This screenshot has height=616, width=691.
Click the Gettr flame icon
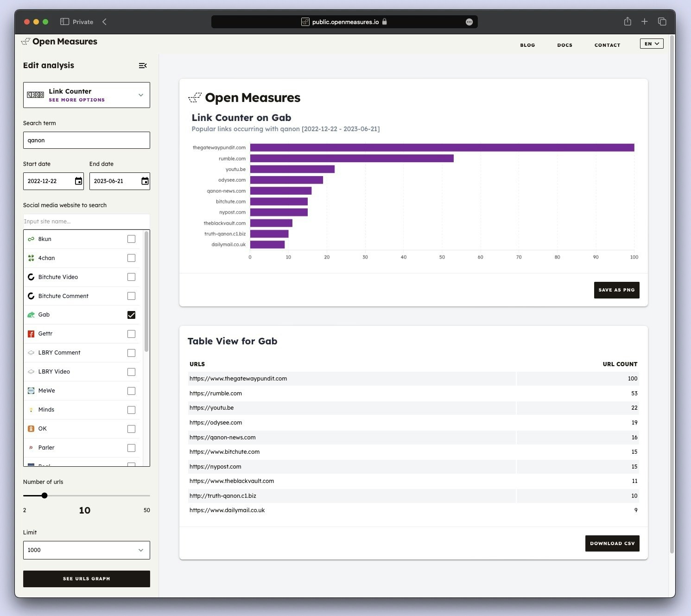point(31,334)
